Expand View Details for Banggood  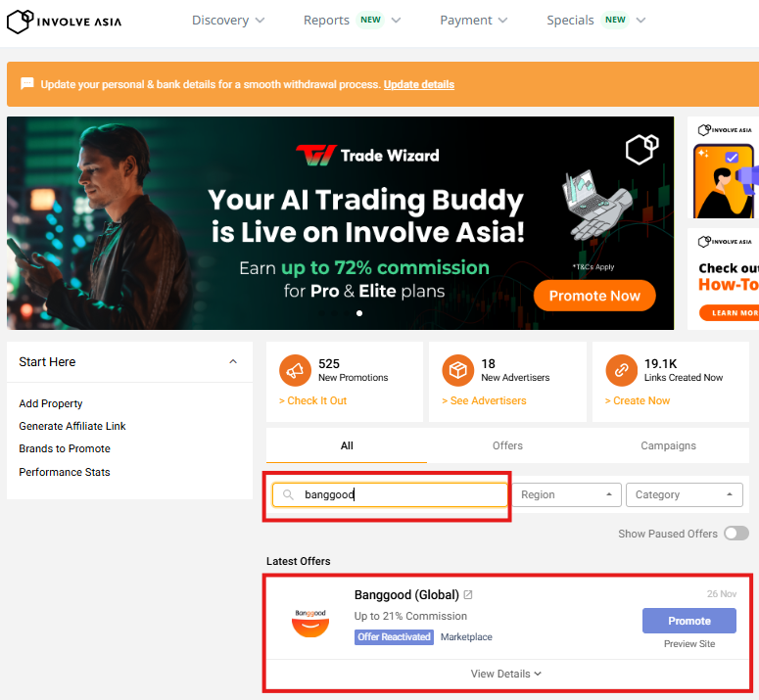pos(506,674)
